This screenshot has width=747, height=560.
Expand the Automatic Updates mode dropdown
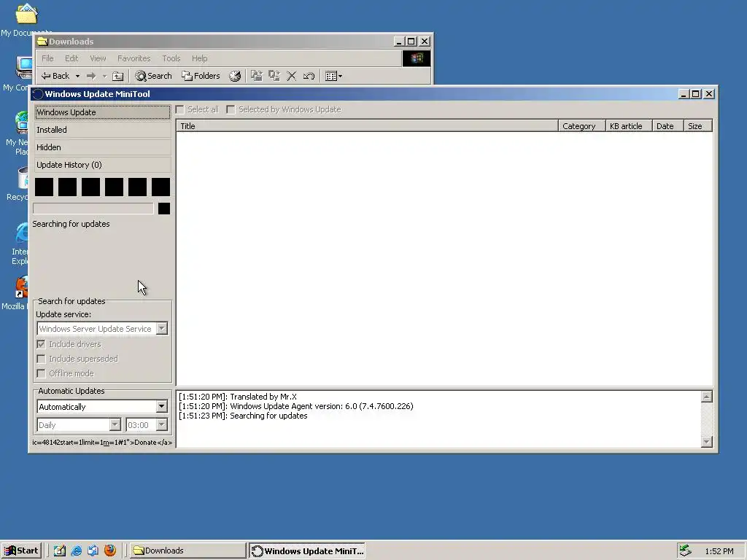(x=161, y=407)
